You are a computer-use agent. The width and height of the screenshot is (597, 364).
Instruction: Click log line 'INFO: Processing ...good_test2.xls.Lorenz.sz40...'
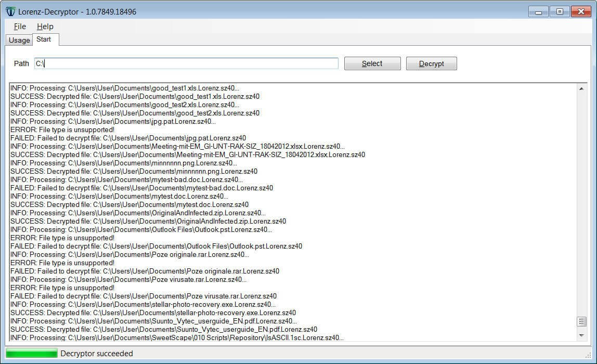click(124, 105)
